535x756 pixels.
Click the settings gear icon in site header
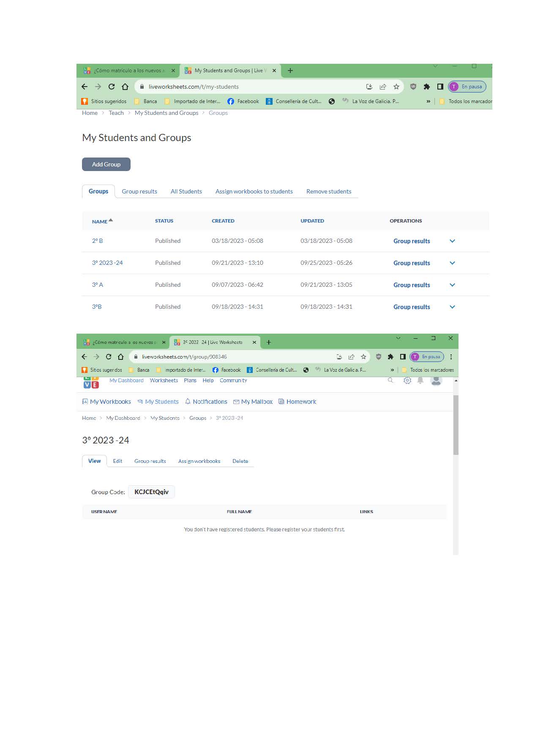coord(407,381)
